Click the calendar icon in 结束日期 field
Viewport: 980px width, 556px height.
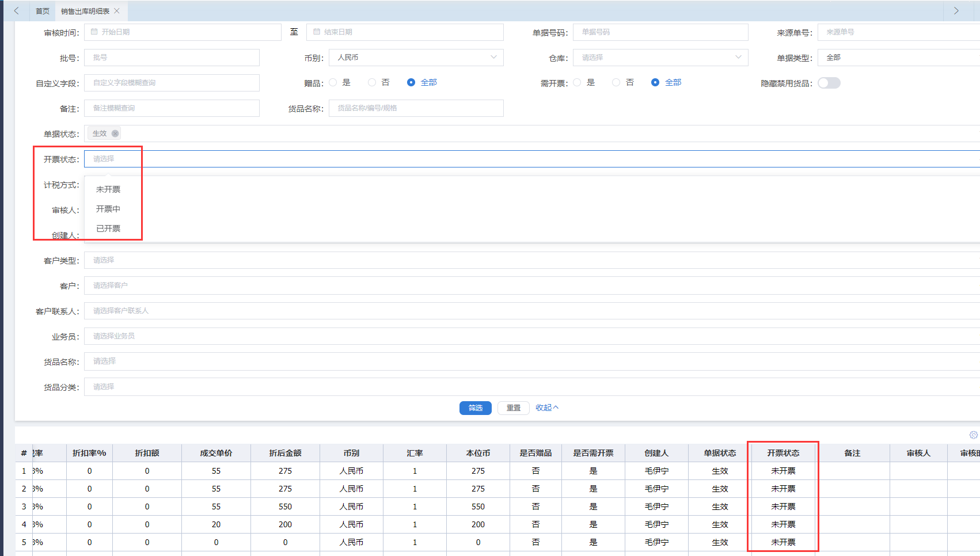coord(317,32)
